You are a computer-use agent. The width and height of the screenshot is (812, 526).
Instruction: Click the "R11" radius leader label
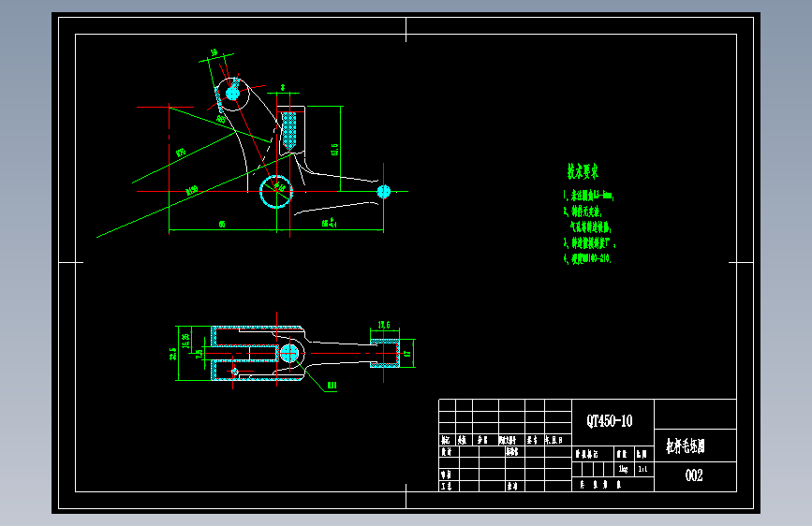(x=332, y=386)
